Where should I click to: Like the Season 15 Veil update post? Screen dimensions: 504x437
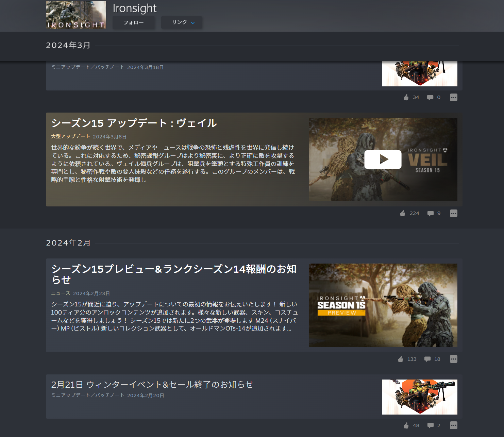tap(403, 213)
